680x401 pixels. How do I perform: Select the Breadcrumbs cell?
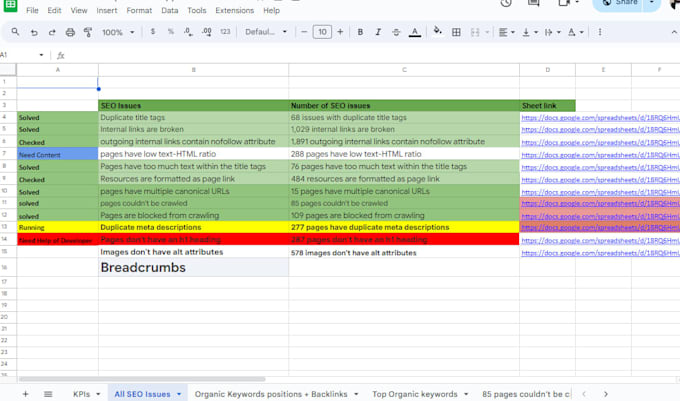pyautogui.click(x=193, y=267)
